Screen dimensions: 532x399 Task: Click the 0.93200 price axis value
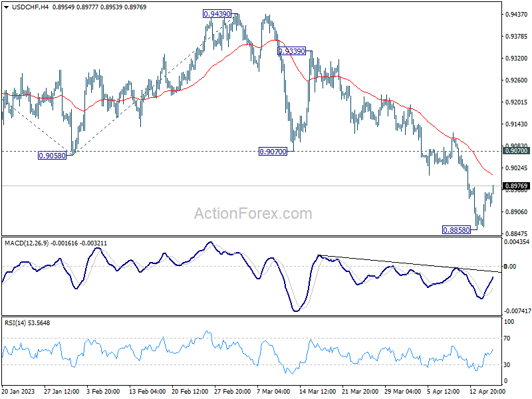517,59
